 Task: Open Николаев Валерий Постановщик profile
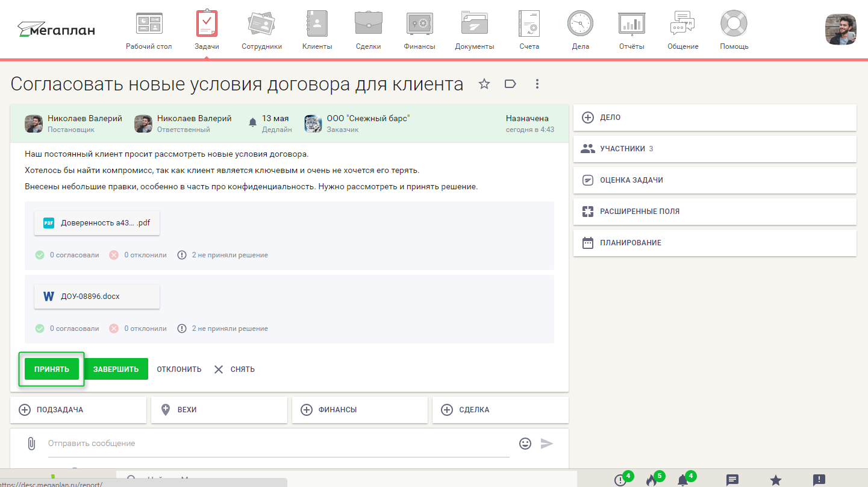[73, 124]
